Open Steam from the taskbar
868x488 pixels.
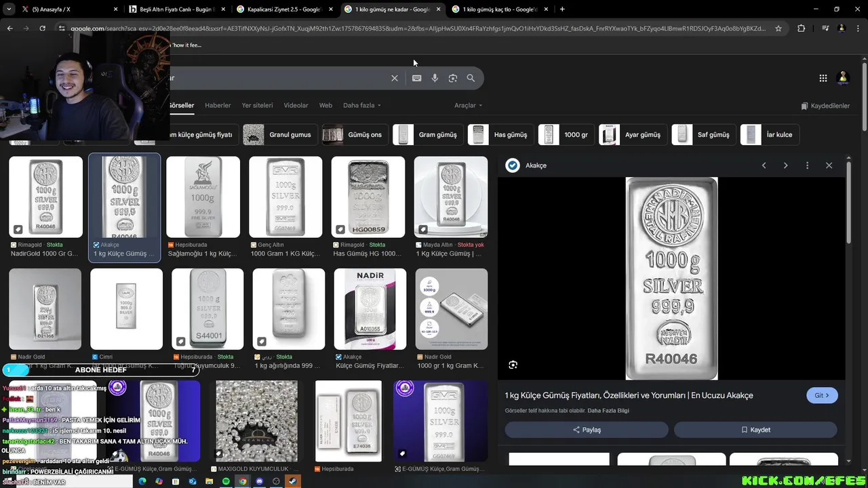[292, 481]
